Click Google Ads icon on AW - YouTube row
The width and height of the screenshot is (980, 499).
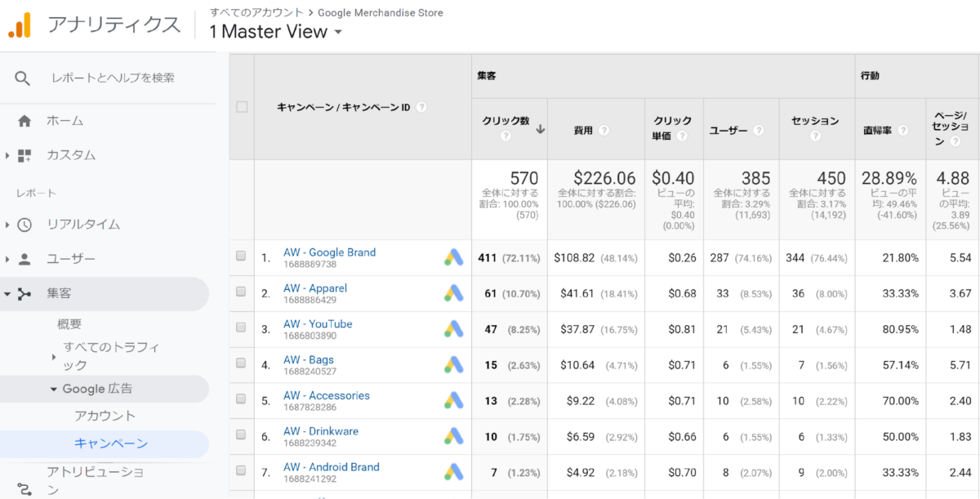[453, 329]
